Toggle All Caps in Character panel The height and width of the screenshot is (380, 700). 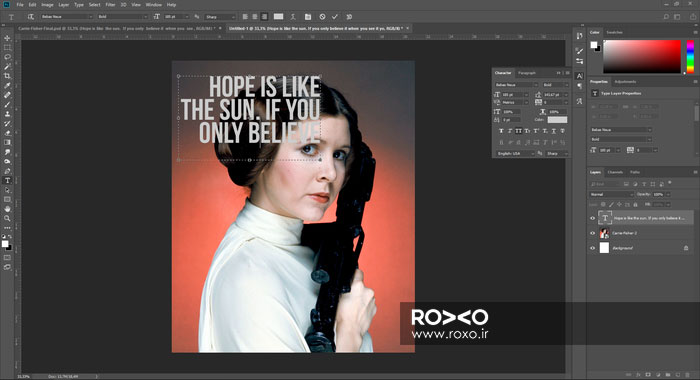518,131
